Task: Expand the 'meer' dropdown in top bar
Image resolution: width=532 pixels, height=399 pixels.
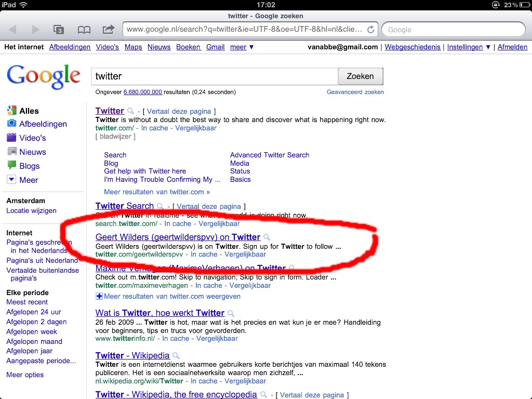Action: 242,47
